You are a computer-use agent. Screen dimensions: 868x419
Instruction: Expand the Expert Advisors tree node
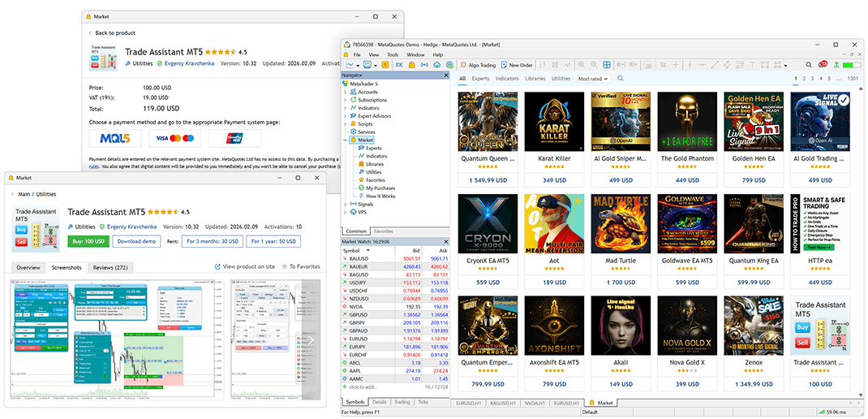coord(346,116)
